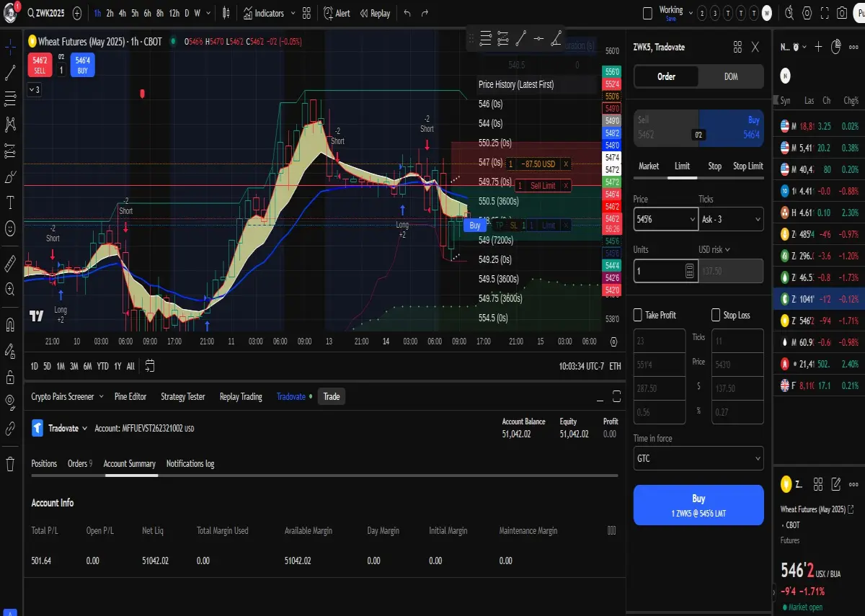Switch order panel to DOM view

point(731,76)
